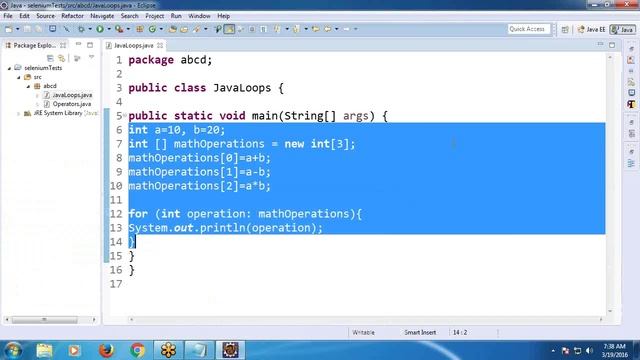Viewport: 640px width, 360px height.
Task: Collapse the src folder node
Action: point(19,77)
